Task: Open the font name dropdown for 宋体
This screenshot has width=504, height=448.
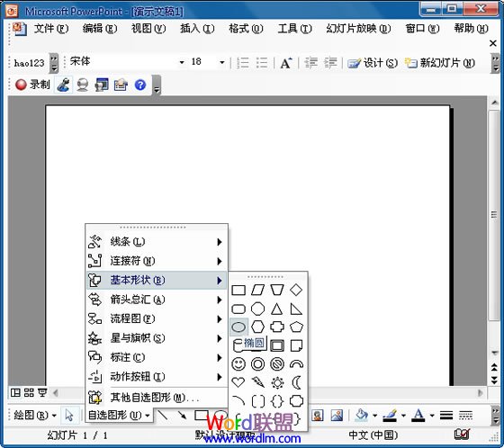Action: tap(182, 62)
